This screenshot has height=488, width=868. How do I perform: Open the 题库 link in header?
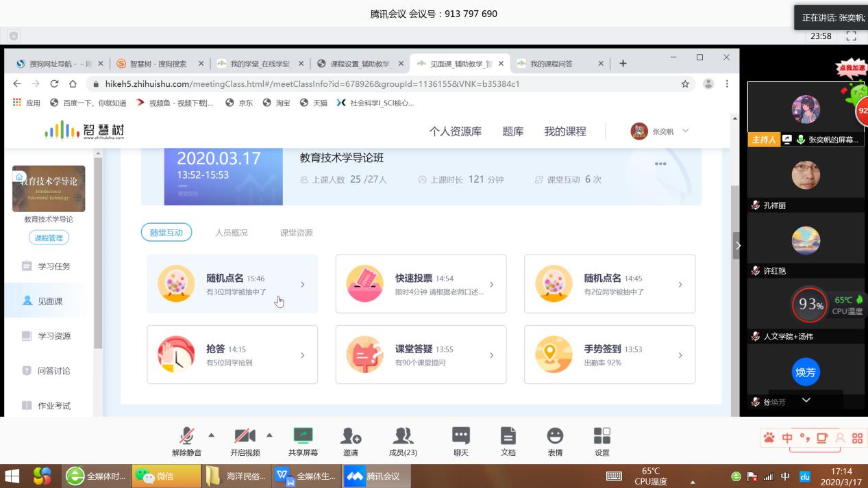click(512, 131)
